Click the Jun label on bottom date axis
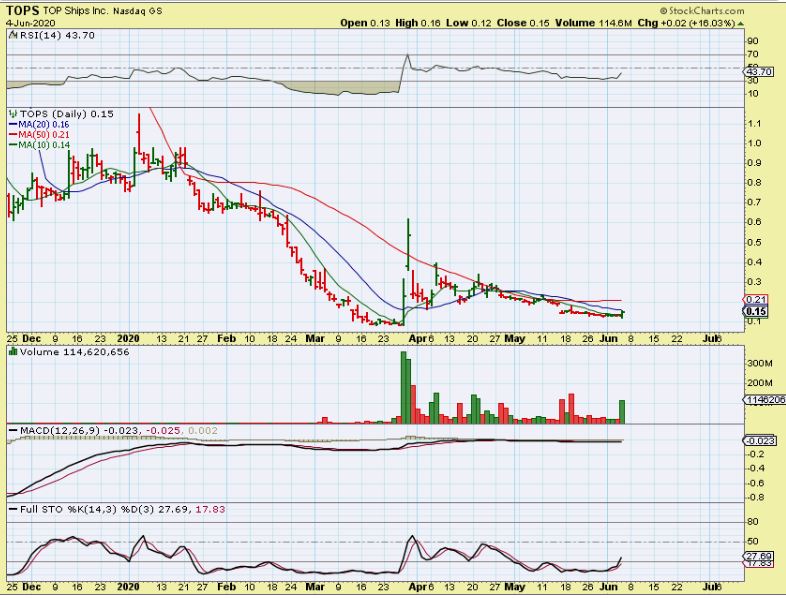The image size is (786, 598). pos(608,587)
